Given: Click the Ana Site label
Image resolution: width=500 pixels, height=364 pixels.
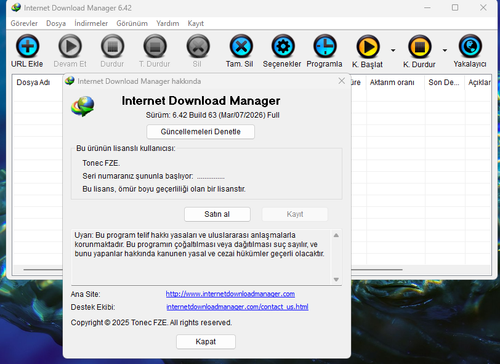Looking at the screenshot, I should point(85,294).
